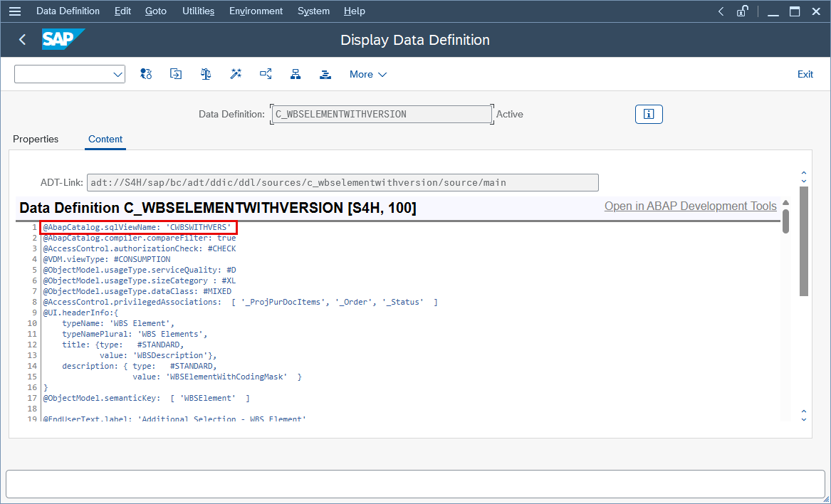
Task: Switch to the Properties tab
Action: 36,139
